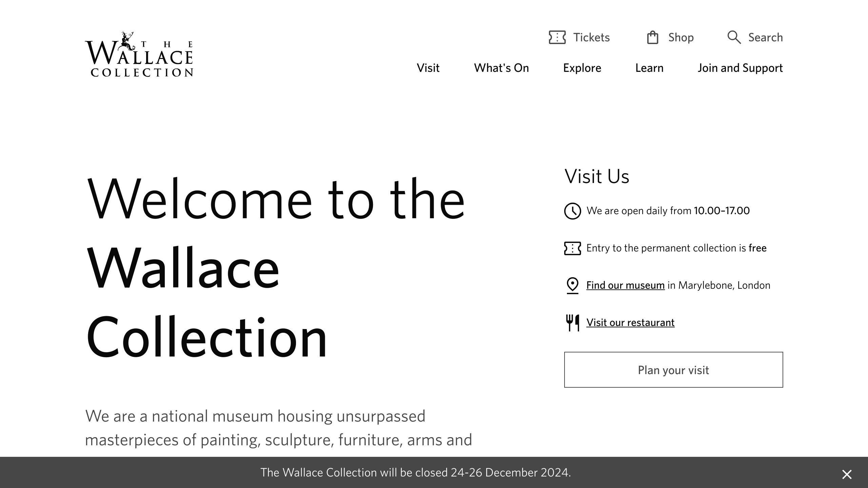
Task: Follow the Visit our restaurant link
Action: tap(630, 323)
